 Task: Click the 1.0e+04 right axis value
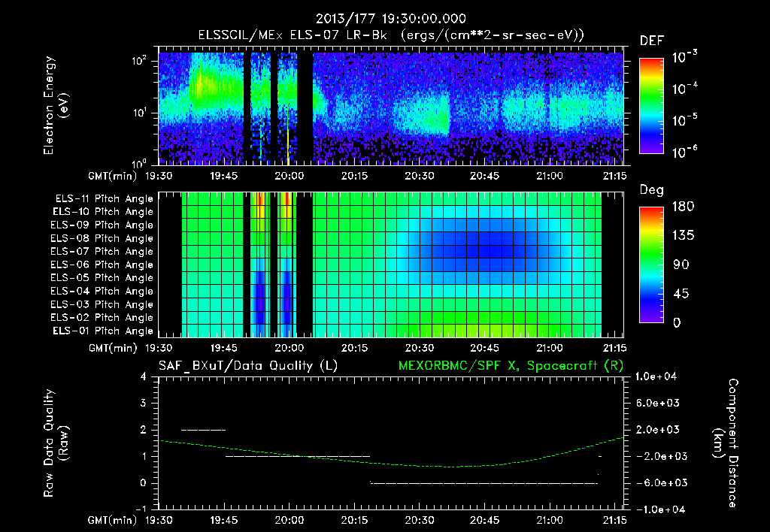pos(656,376)
